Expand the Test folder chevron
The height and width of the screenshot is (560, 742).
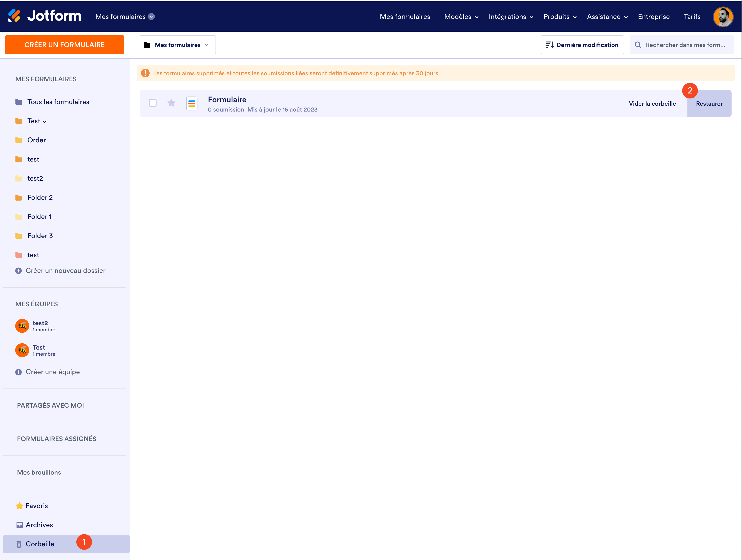point(45,121)
